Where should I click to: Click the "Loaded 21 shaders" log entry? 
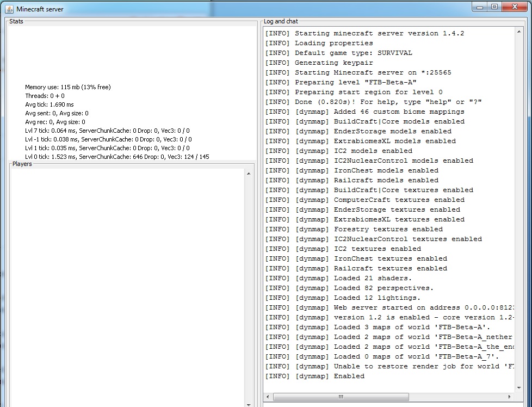click(x=373, y=278)
